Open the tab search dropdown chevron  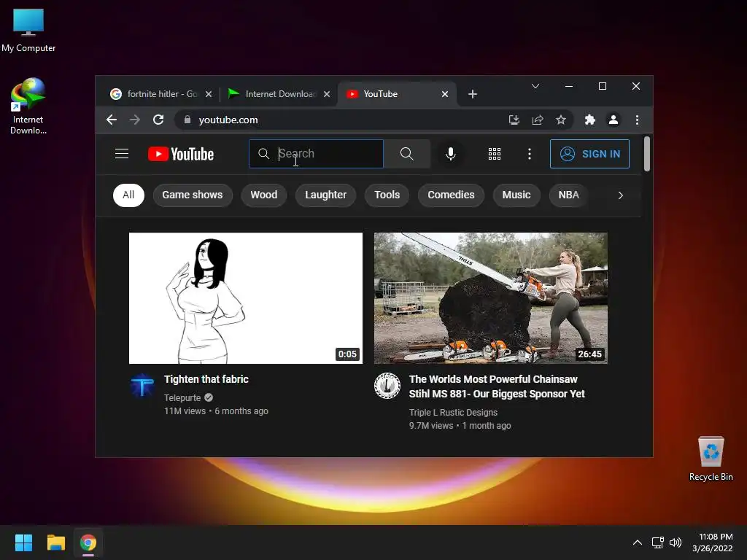[x=535, y=86]
